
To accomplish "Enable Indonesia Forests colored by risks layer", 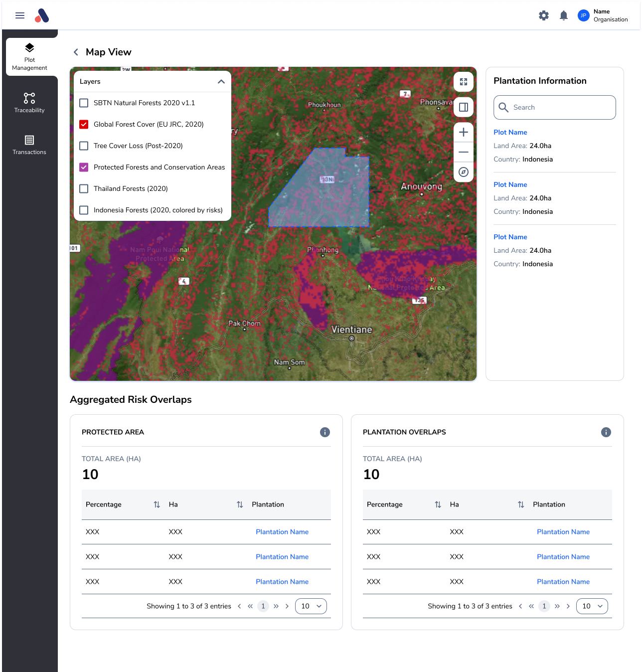I will [x=84, y=210].
